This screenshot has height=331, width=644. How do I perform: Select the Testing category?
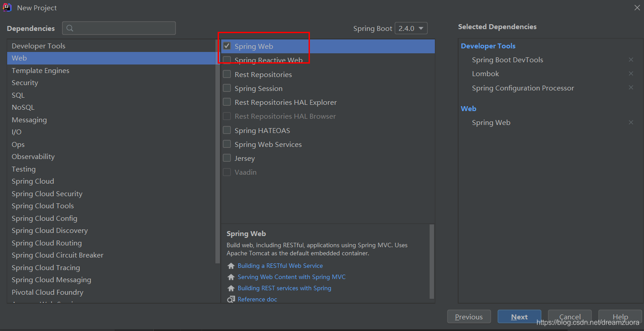tap(112, 169)
